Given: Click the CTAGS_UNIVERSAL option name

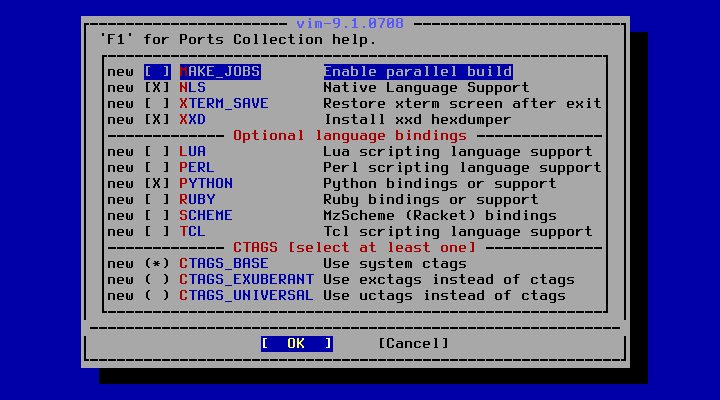Looking at the screenshot, I should (247, 296).
